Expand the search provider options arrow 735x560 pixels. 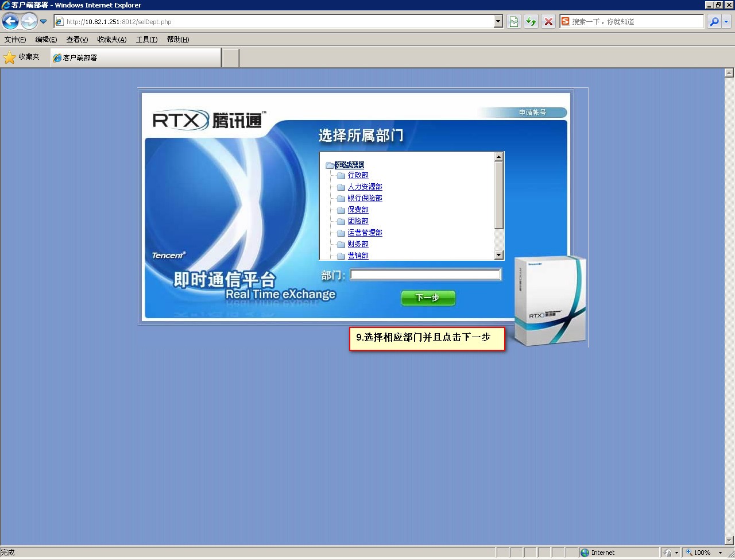click(726, 22)
